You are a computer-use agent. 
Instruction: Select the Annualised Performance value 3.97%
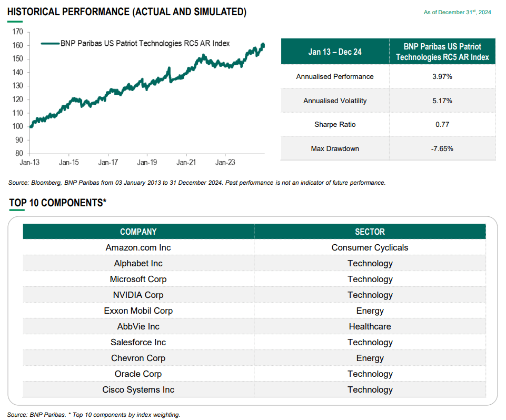[442, 76]
